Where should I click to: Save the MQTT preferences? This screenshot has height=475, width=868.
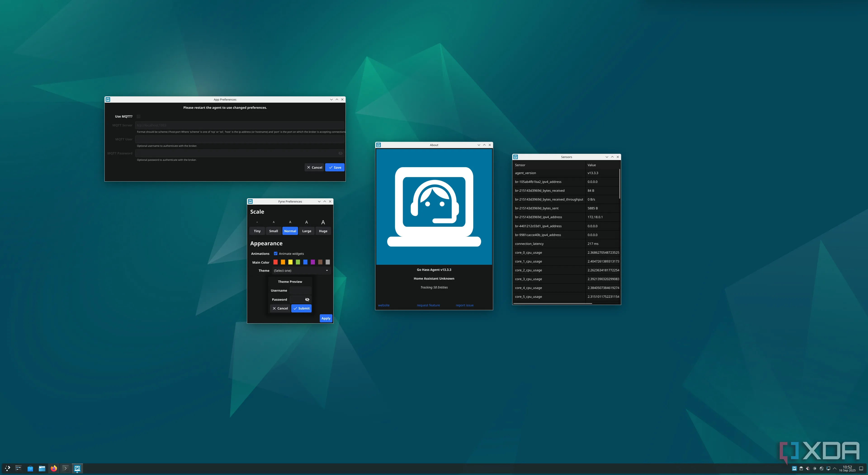pyautogui.click(x=335, y=167)
